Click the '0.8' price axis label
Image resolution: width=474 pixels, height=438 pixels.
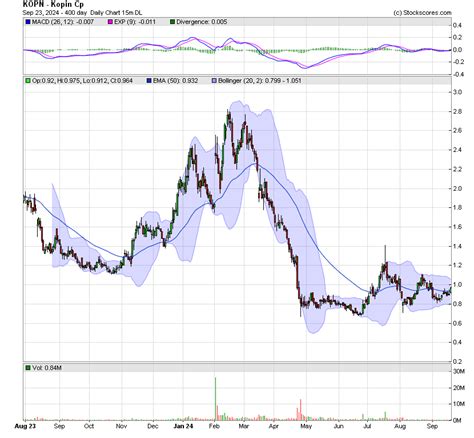458,304
